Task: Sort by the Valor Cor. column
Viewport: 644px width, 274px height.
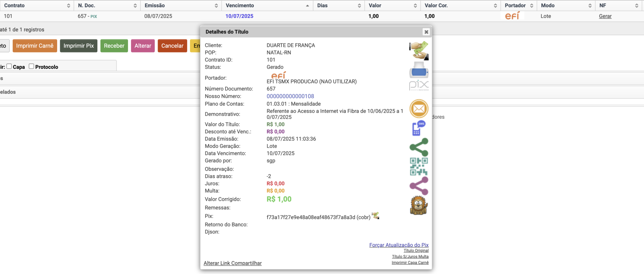Action: 436,5
